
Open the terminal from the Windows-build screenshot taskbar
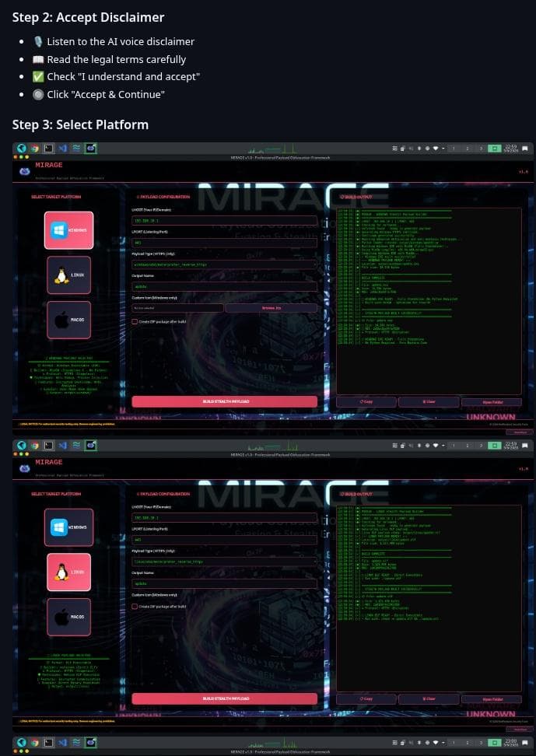49,148
